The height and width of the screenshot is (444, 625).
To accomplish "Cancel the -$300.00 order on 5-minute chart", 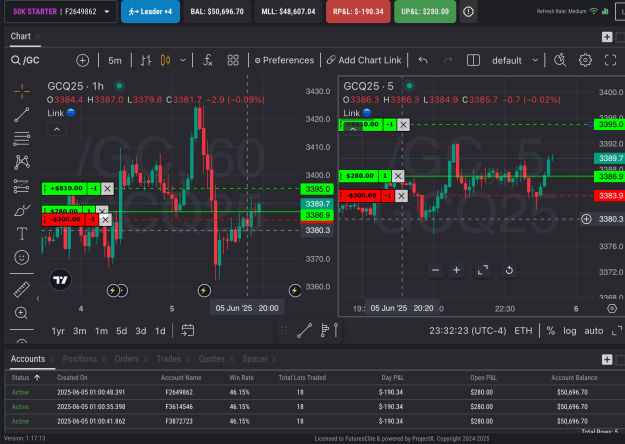I will tap(401, 196).
